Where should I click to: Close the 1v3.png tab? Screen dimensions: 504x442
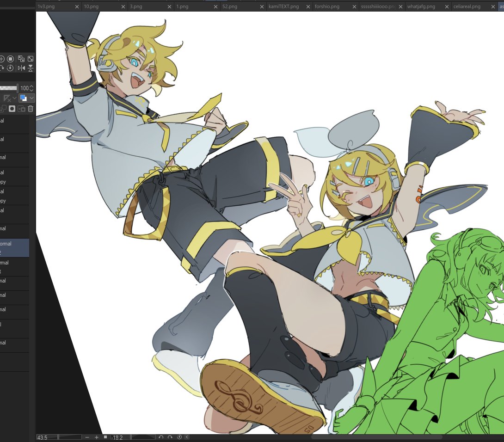[77, 7]
